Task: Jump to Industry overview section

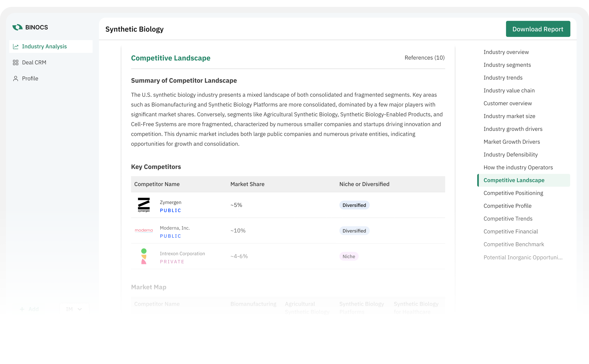Action: click(506, 52)
